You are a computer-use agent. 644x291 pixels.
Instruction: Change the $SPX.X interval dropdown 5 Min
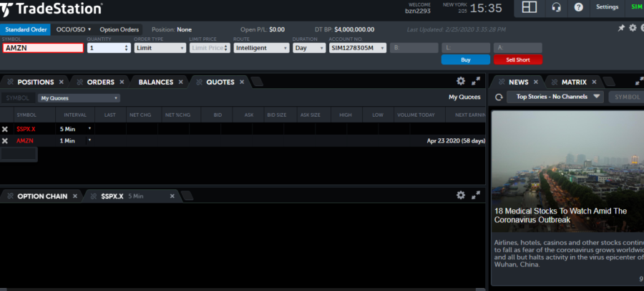tap(75, 129)
